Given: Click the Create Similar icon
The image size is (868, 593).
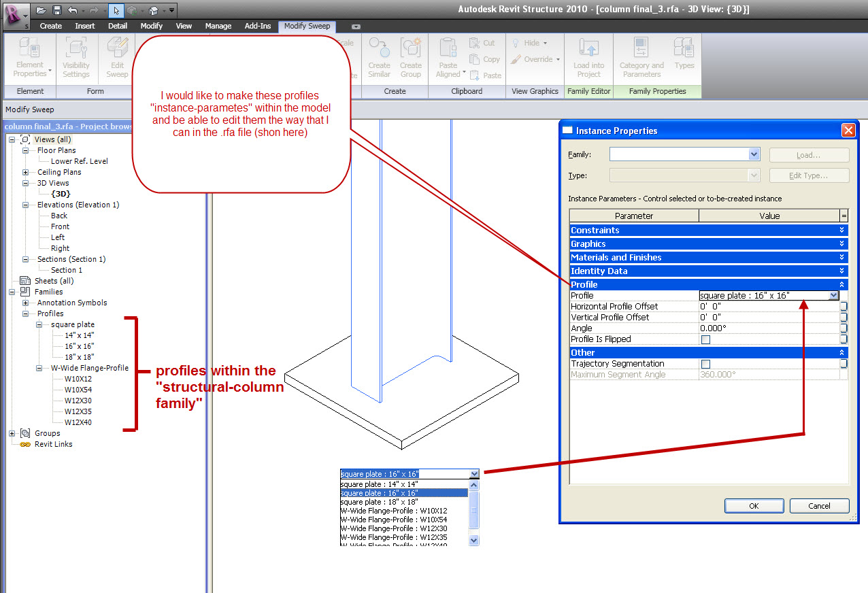Looking at the screenshot, I should coord(379,48).
